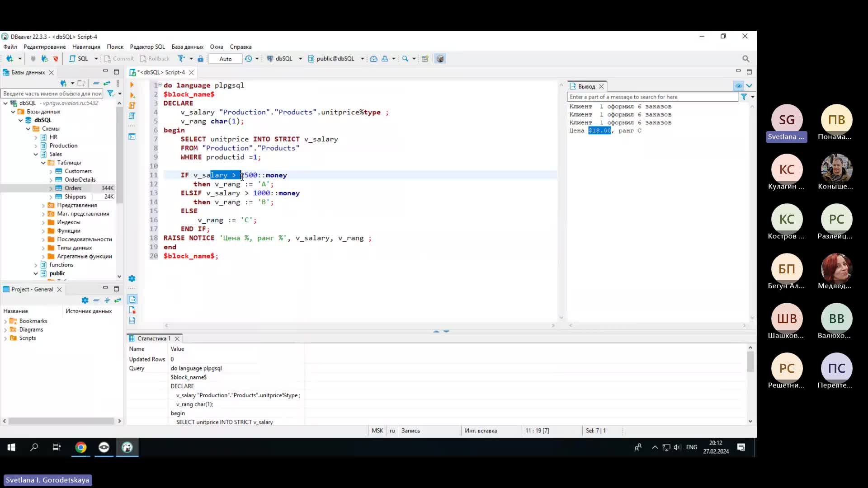Open the SQL editor button dropdown arrow
Viewport: 868px width, 488px height.
[x=96, y=59]
